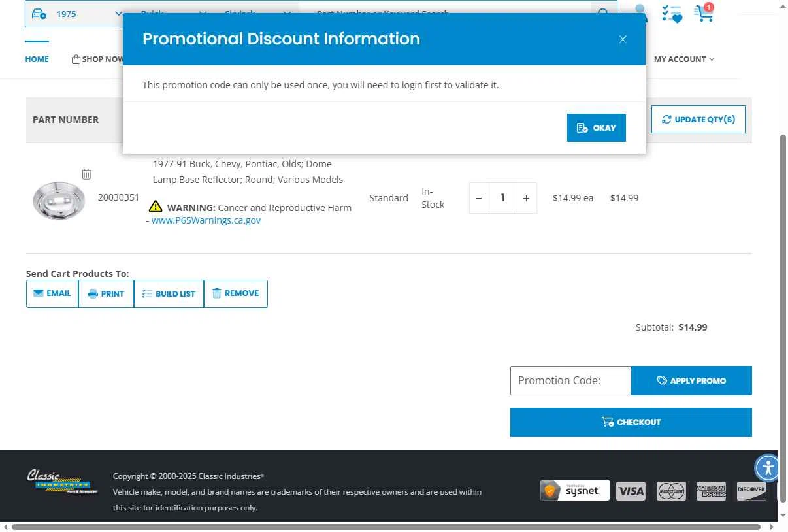
Task: Click into the Promotion Code field
Action: click(x=570, y=380)
